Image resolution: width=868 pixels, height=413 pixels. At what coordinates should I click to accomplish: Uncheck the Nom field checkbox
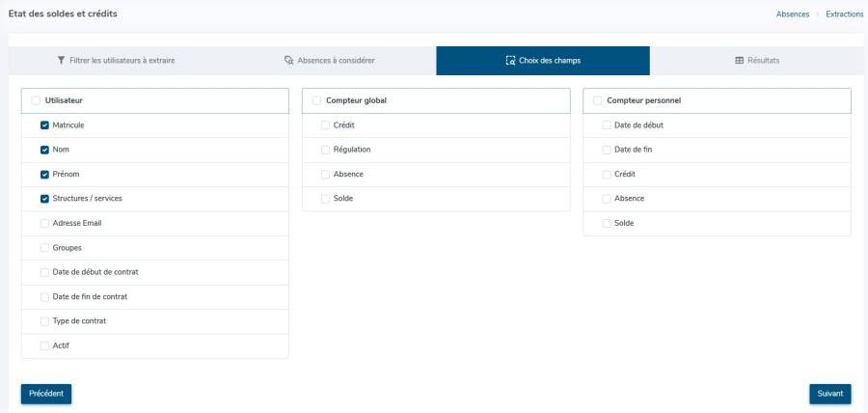click(x=44, y=150)
